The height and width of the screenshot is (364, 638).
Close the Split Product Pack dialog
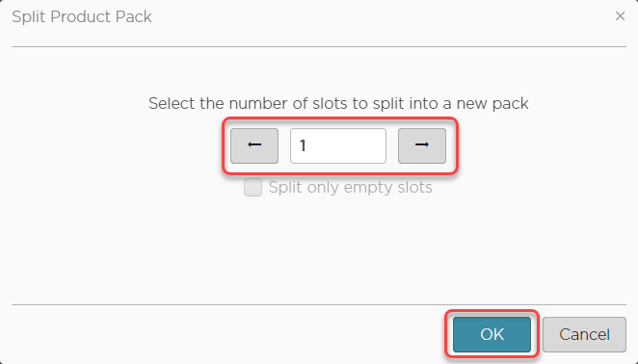(x=620, y=16)
